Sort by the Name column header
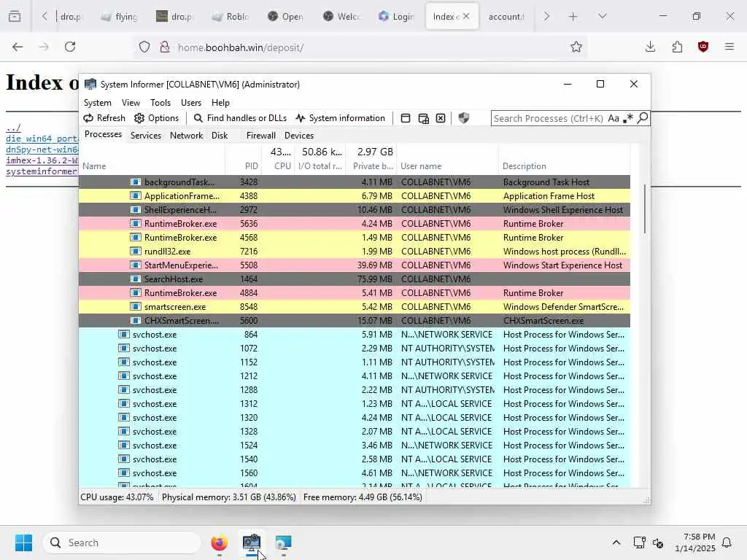747x560 pixels. [152, 166]
